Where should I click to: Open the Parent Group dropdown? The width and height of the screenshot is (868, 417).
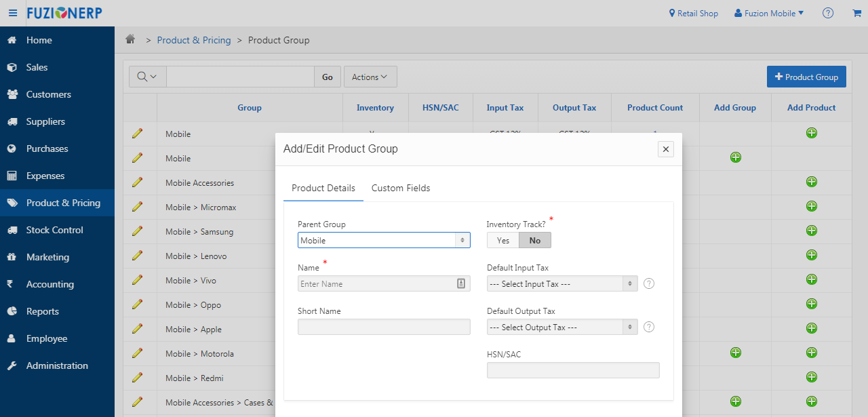pyautogui.click(x=383, y=240)
